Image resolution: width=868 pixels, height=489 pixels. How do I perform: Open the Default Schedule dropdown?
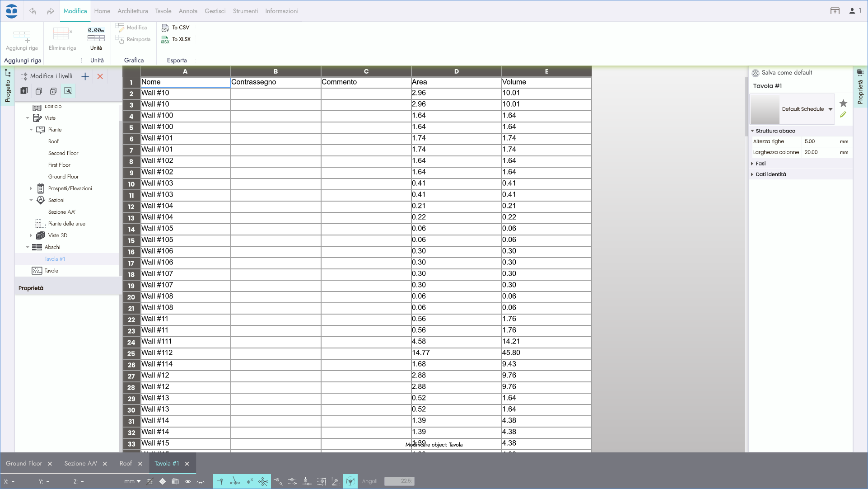830,109
